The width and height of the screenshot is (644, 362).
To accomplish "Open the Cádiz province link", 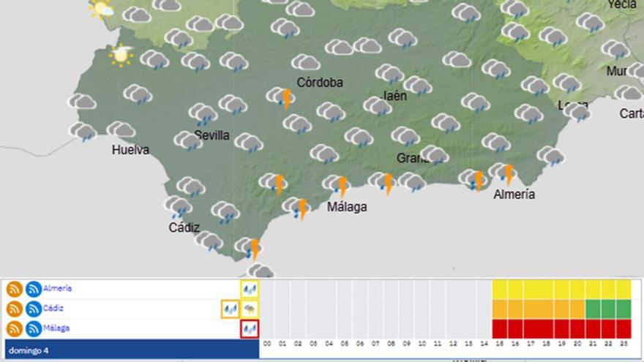I will [53, 308].
